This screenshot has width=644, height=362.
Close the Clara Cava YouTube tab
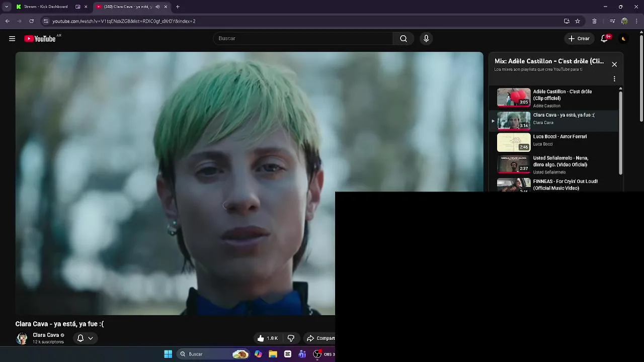(x=166, y=7)
